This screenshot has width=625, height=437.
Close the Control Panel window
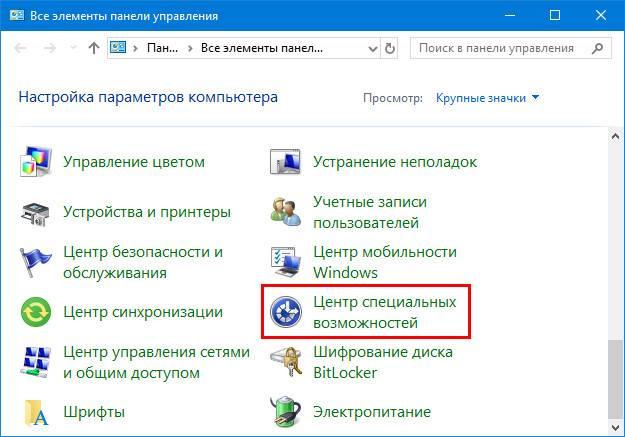(x=601, y=15)
